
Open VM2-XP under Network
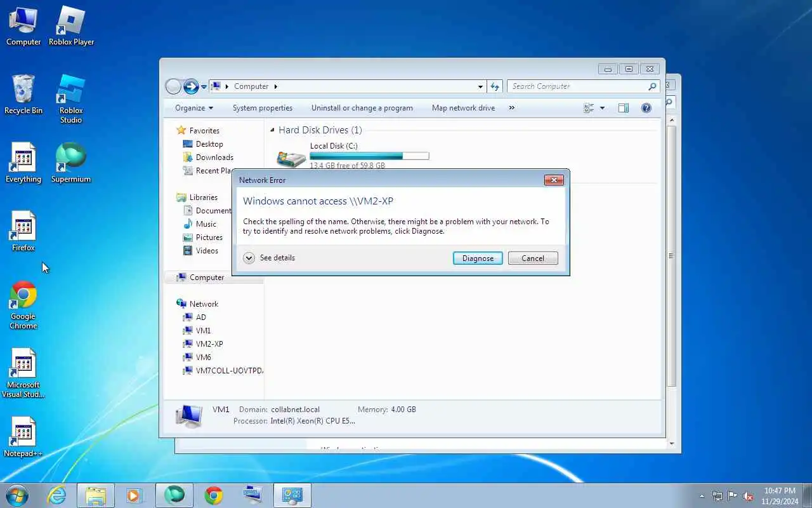[209, 344]
